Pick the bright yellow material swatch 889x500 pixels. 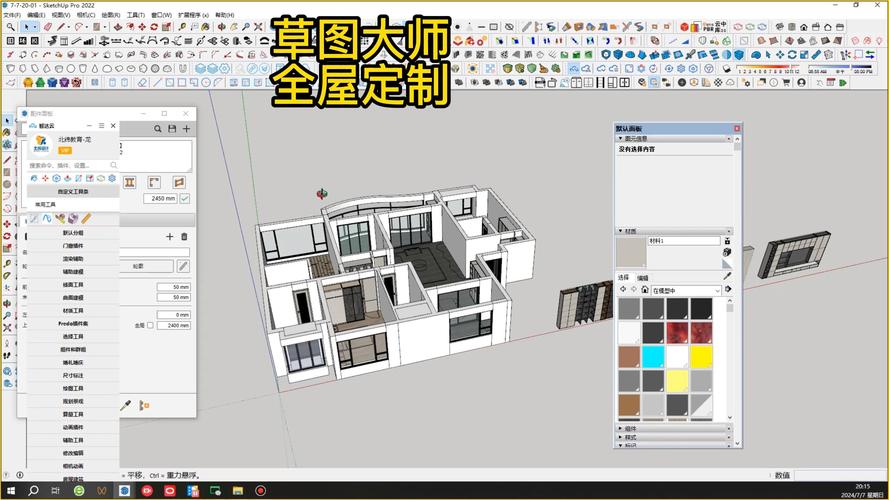coord(701,357)
